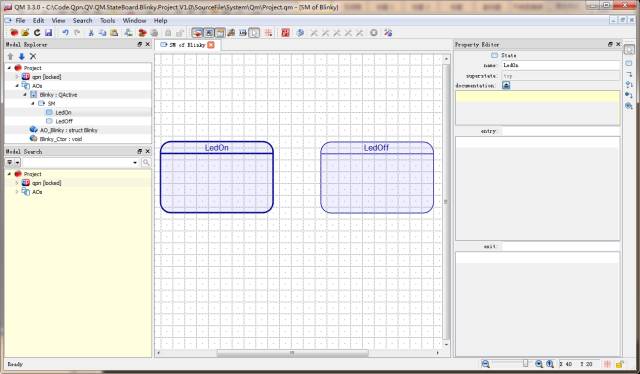Click the Model Search magnifier button
This screenshot has width=640, height=374.
tap(146, 163)
